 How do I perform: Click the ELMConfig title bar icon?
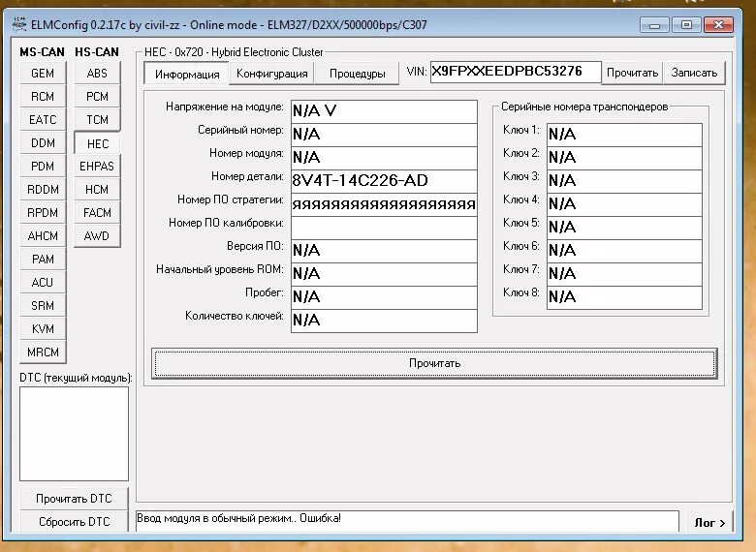pos(19,24)
